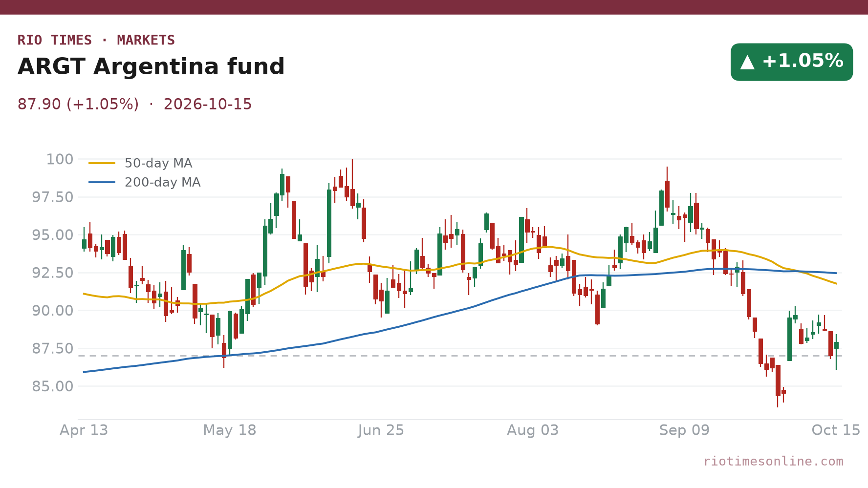This screenshot has height=488, width=868.
Task: Click the '90.00' y-axis label
Action: click(53, 311)
